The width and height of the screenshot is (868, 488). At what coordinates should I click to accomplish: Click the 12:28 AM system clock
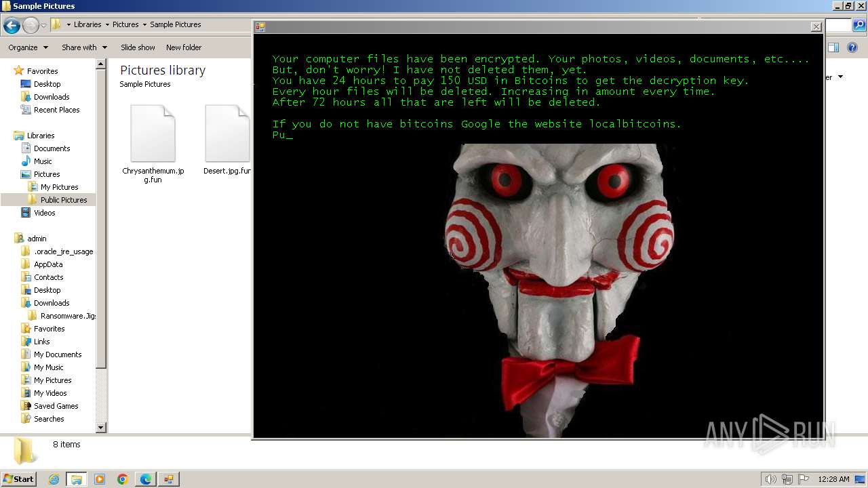point(833,479)
